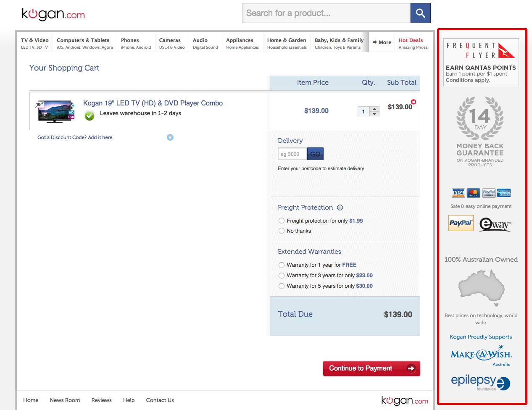Screen dimensions: 532x410
Task: Choose the 1 year FREE warranty
Action: 282,265
